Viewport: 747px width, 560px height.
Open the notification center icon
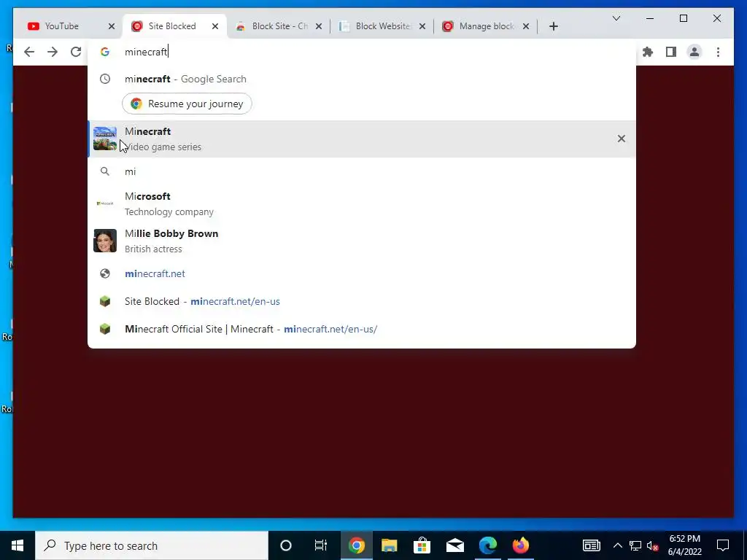tap(723, 545)
